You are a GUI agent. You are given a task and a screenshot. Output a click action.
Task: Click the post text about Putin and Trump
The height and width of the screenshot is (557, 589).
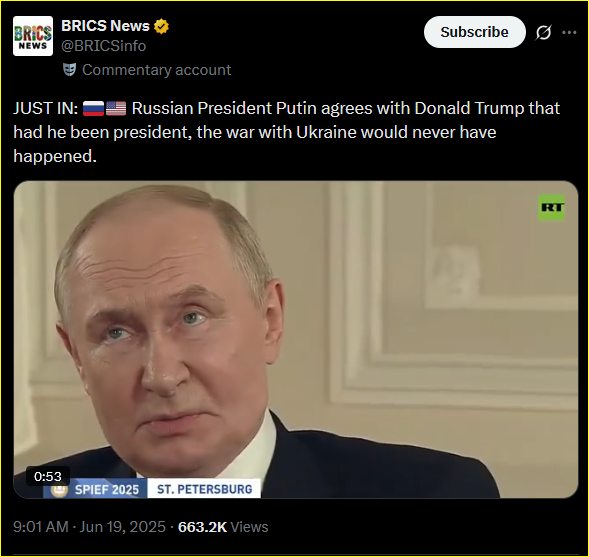(x=287, y=132)
